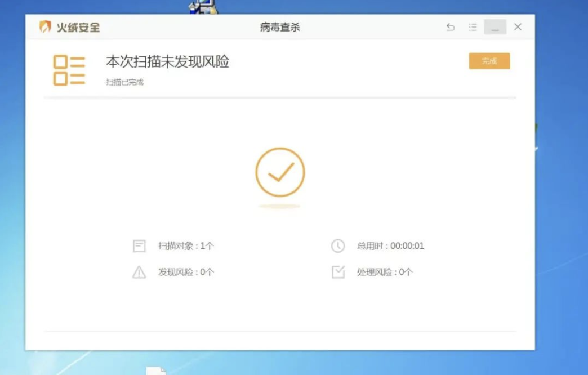This screenshot has width=588, height=375.
Task: Click the 扫描对象：1个 text
Action: click(186, 246)
